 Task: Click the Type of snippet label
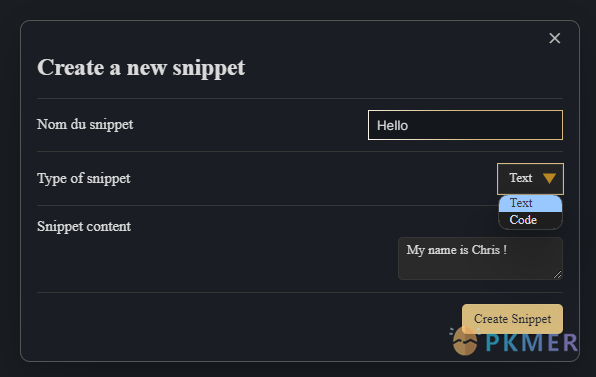pyautogui.click(x=84, y=178)
